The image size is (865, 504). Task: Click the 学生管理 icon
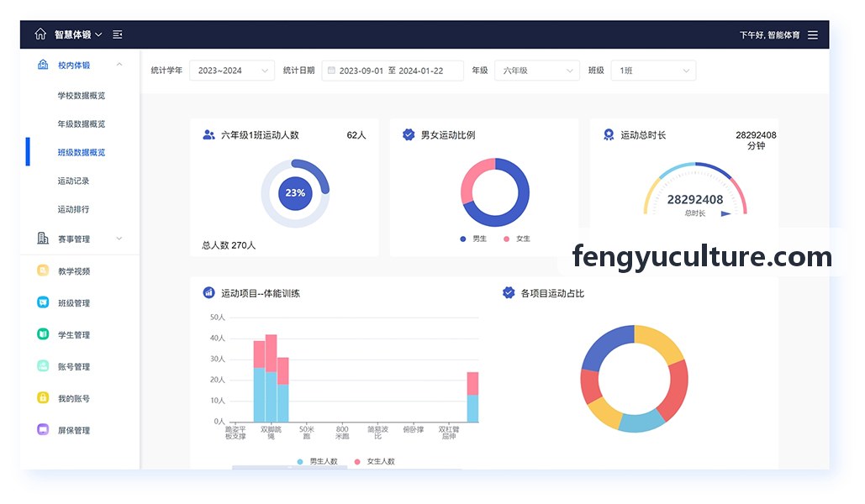coord(43,334)
